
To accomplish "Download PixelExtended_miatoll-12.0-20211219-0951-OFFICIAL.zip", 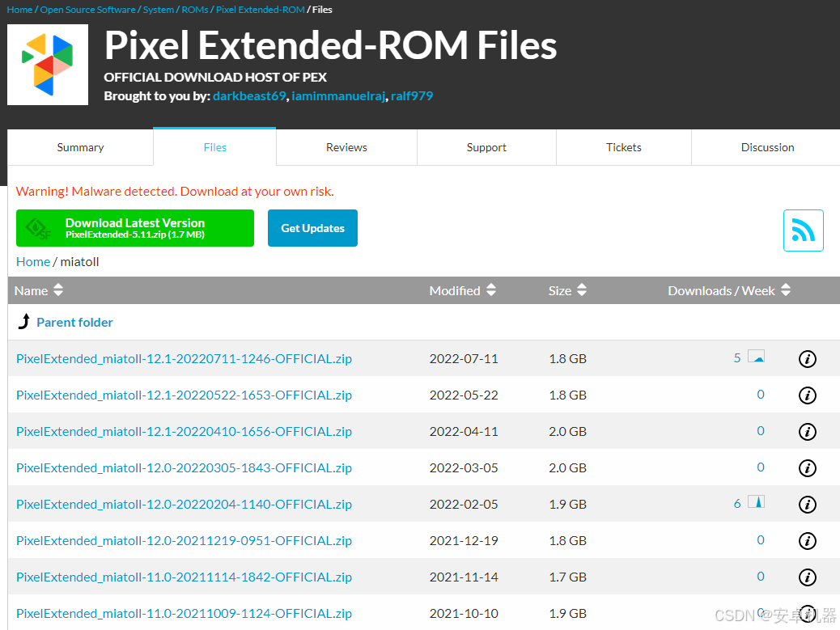I will pyautogui.click(x=184, y=540).
